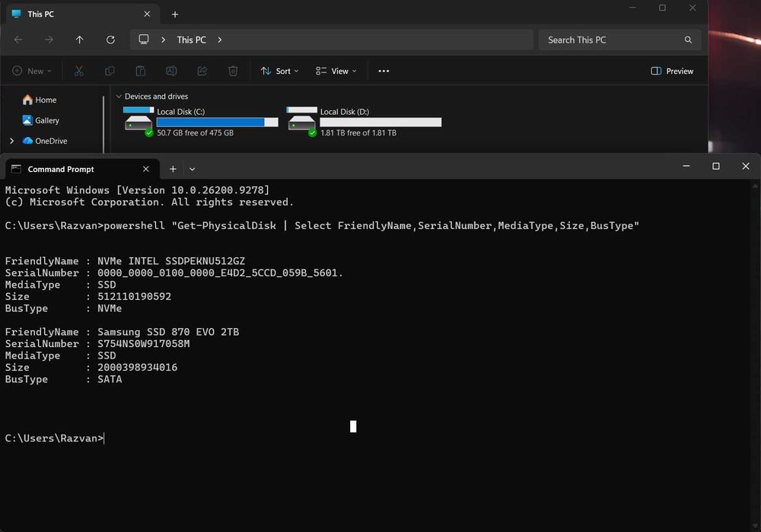Image resolution: width=761 pixels, height=532 pixels.
Task: Expand the OneDrive tree node
Action: coord(11,141)
